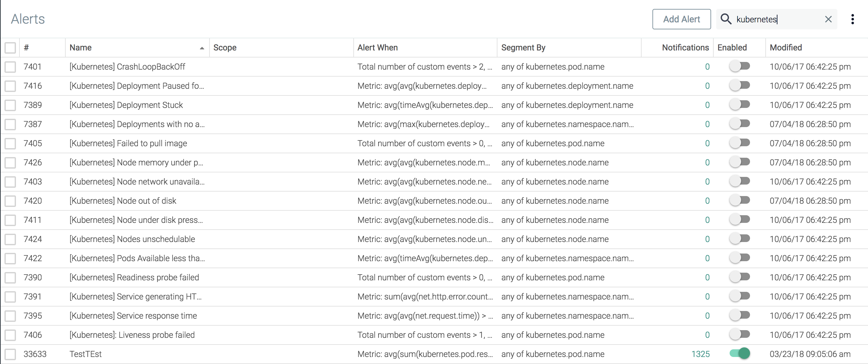Tick the select-all checkbox in header

coord(10,48)
